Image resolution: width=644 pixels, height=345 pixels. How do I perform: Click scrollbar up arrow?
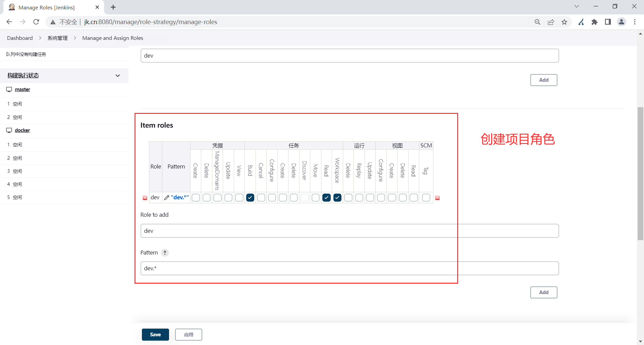click(x=640, y=33)
